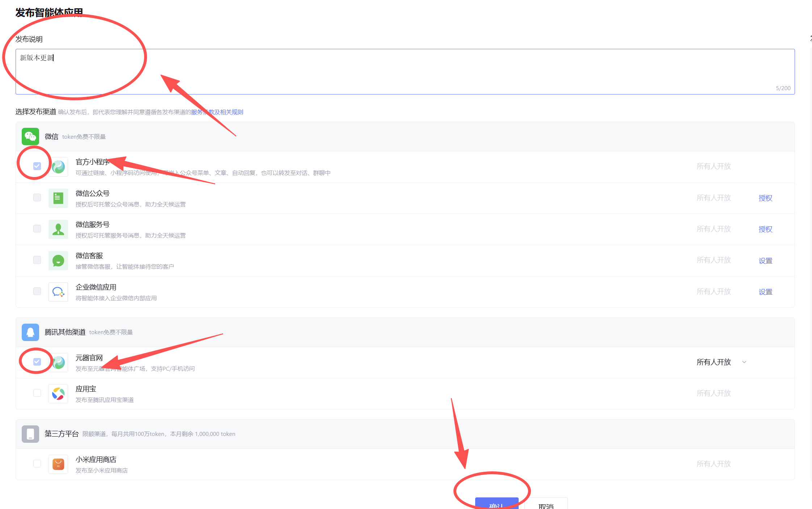Click into the 发布说明 text area
Viewport: 812px width, 509px height.
[405, 72]
